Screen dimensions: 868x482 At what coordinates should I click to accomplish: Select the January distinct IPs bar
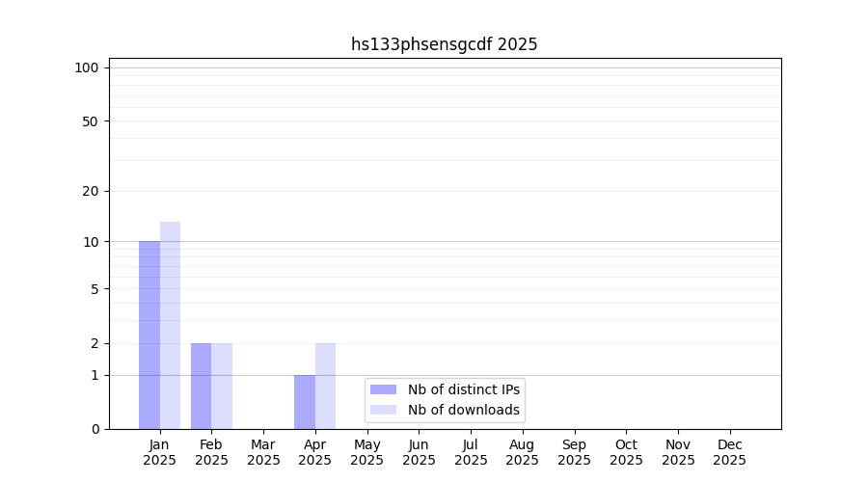pyautogui.click(x=149, y=335)
